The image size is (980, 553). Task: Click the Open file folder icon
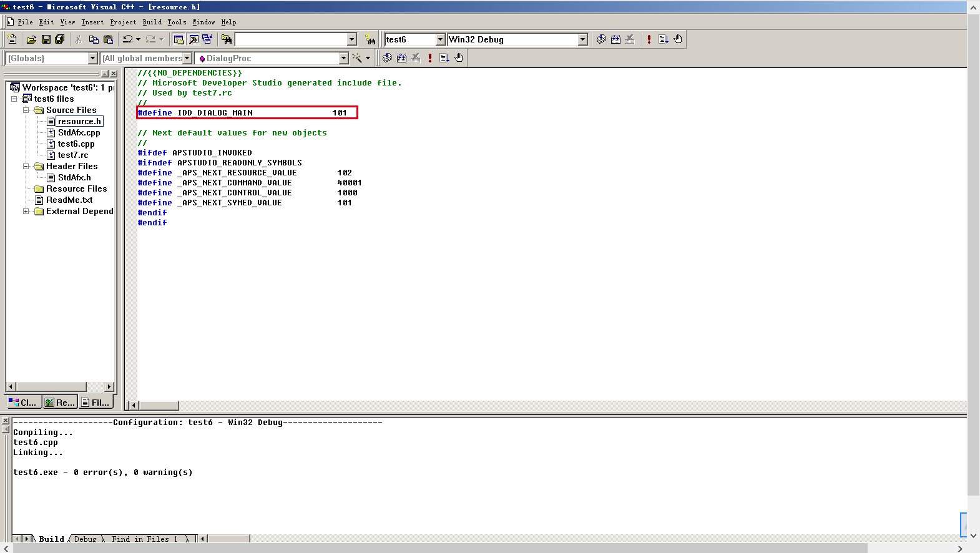tap(31, 39)
